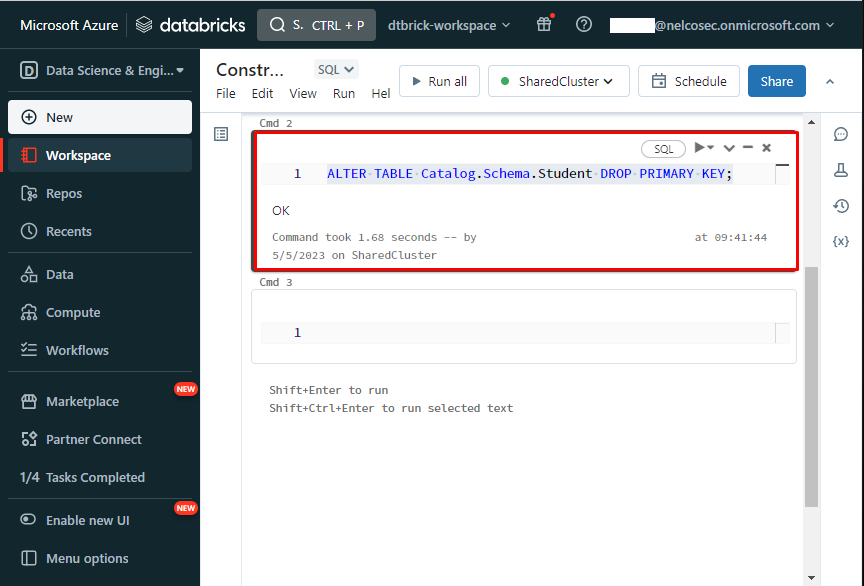Minimize the Cmd 2 cell

tap(748, 148)
